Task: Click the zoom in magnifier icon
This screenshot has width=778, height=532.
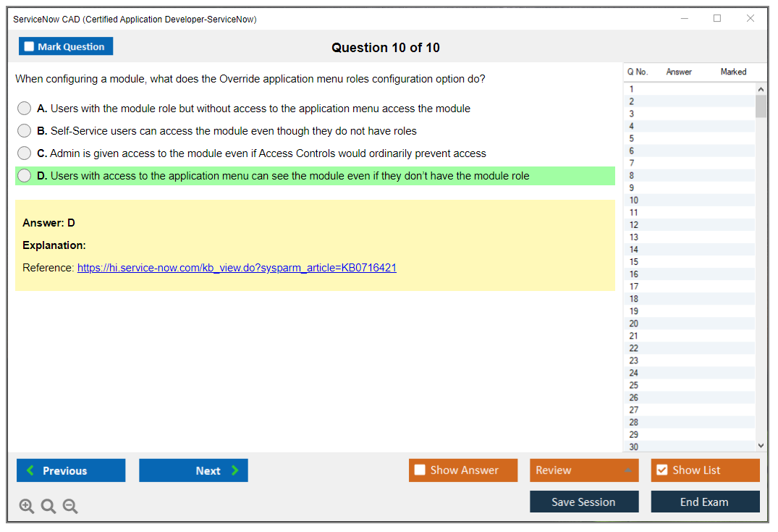Action: tap(27, 507)
